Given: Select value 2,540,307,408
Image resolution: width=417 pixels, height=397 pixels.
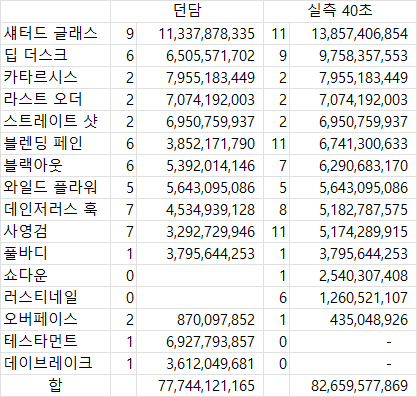Looking at the screenshot, I should (x=353, y=275).
